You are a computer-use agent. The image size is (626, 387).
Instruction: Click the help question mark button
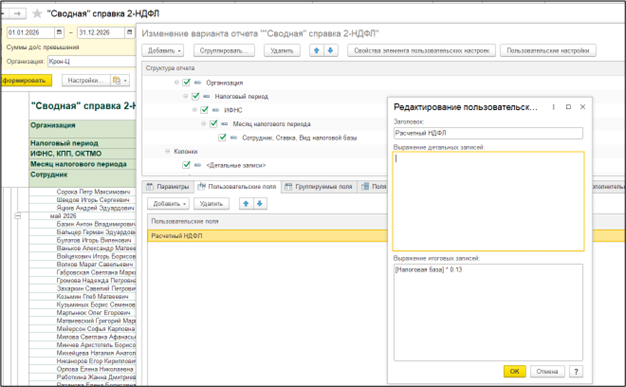(x=576, y=371)
